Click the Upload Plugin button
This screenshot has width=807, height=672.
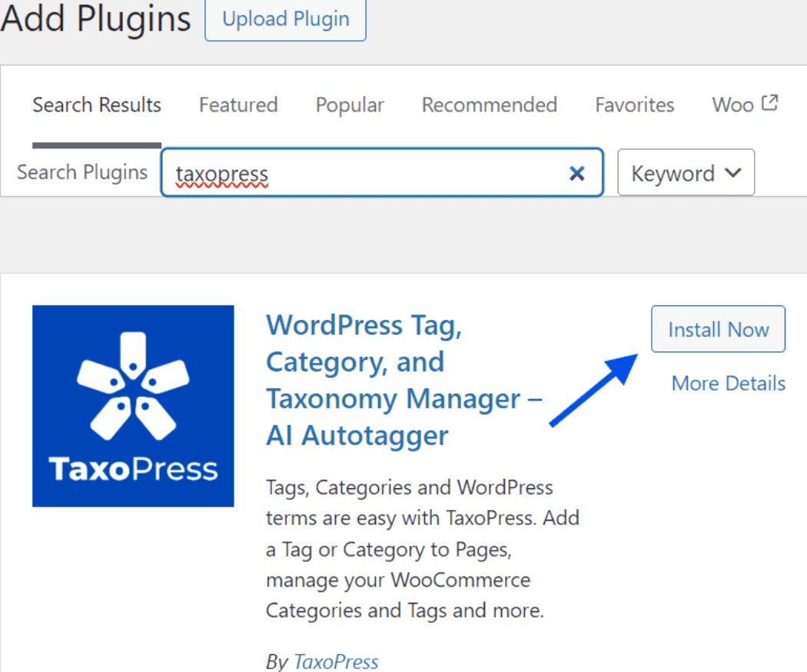[x=286, y=19]
